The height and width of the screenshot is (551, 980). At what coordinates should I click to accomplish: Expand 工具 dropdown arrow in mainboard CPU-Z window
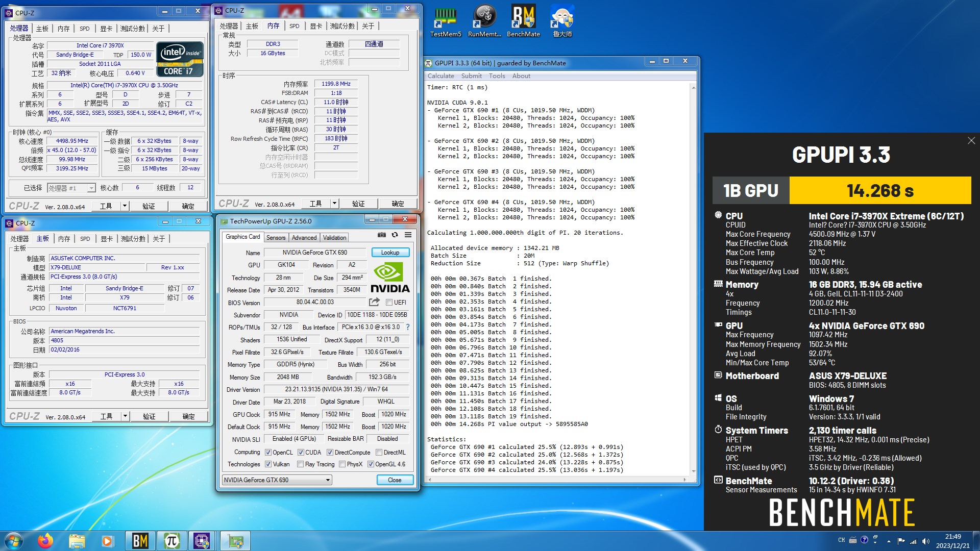point(125,416)
